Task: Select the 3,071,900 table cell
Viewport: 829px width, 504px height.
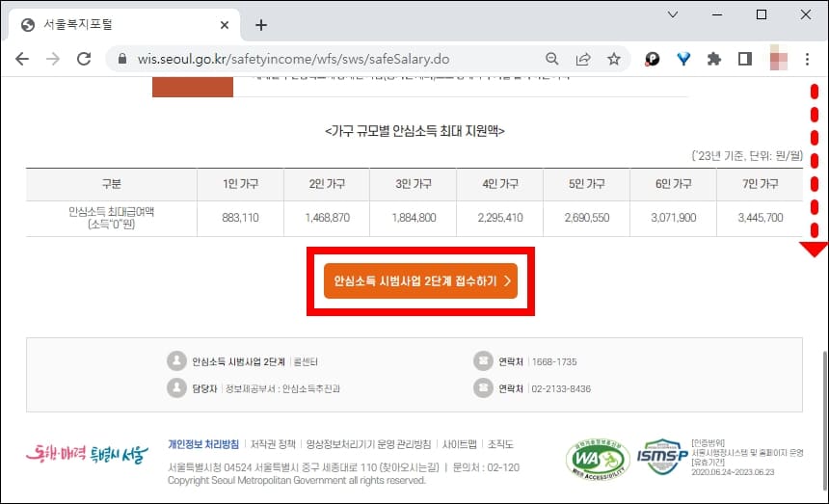Action: tap(673, 218)
